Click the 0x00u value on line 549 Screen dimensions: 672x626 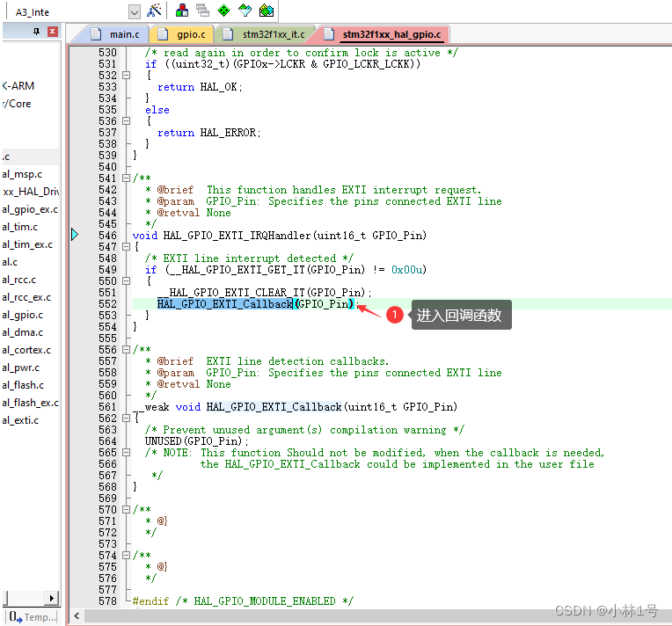[x=406, y=270]
